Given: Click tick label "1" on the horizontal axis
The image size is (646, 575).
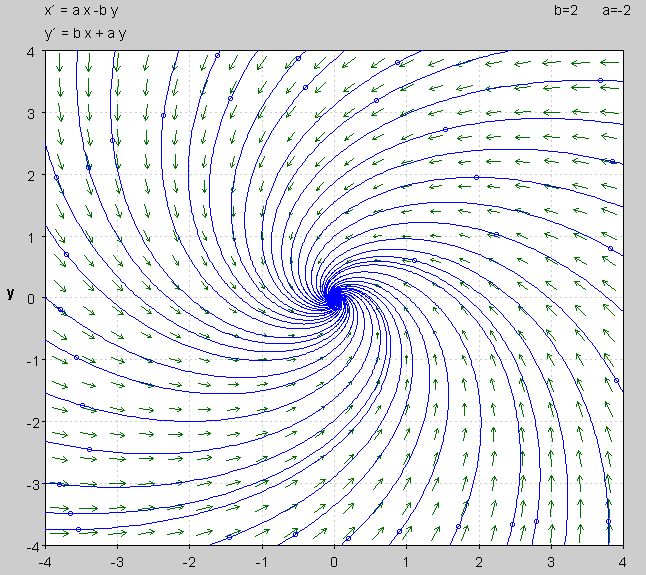Looking at the screenshot, I should (x=406, y=562).
